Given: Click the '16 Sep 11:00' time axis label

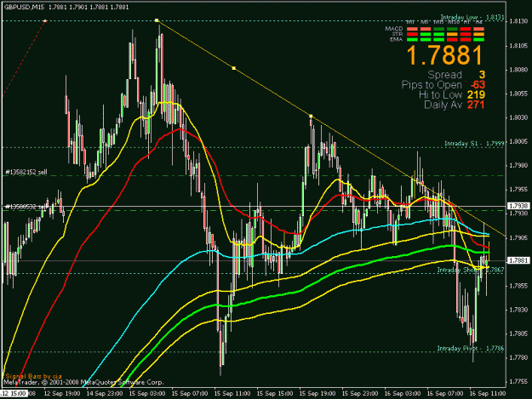Looking at the screenshot, I should 488,394.
